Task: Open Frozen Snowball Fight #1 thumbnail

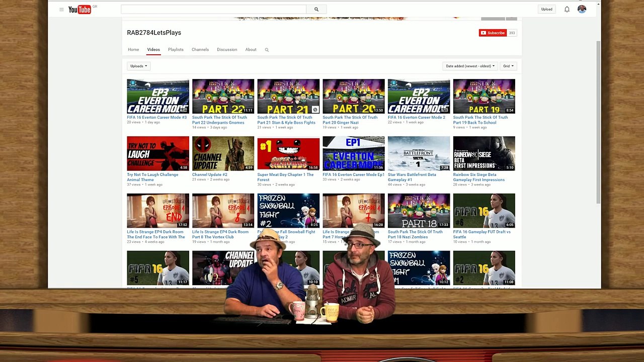Action: pos(419,268)
